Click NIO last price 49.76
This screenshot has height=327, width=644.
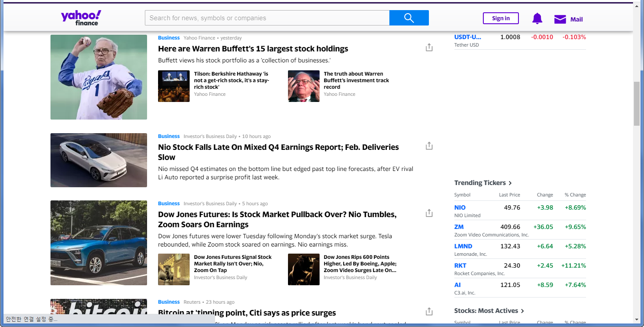tap(512, 207)
